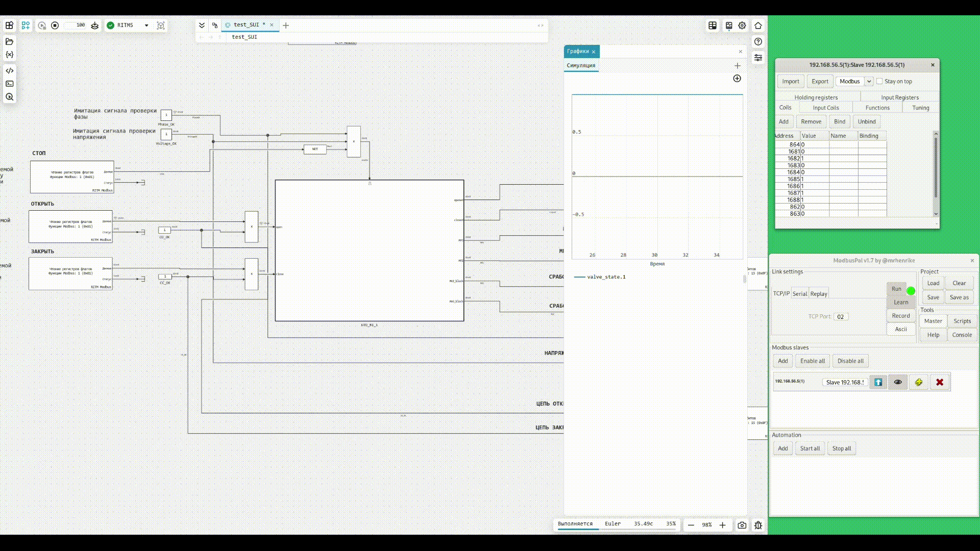Click the home icon

click(x=758, y=25)
